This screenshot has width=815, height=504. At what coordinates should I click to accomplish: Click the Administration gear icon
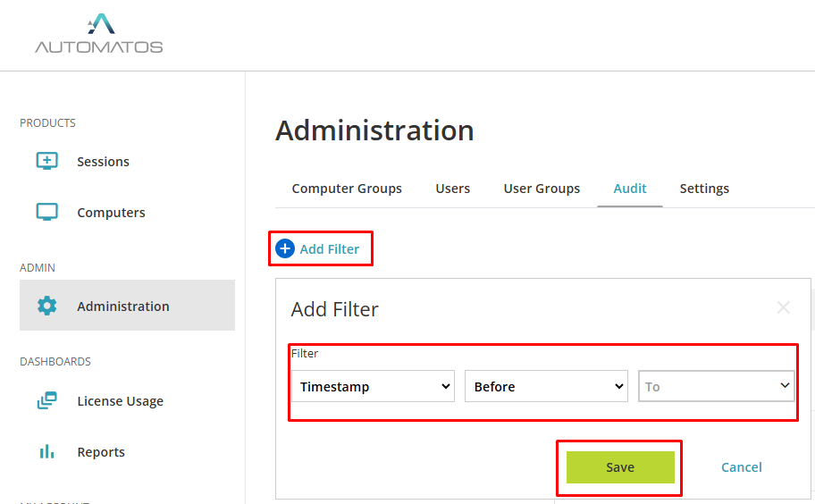(46, 306)
